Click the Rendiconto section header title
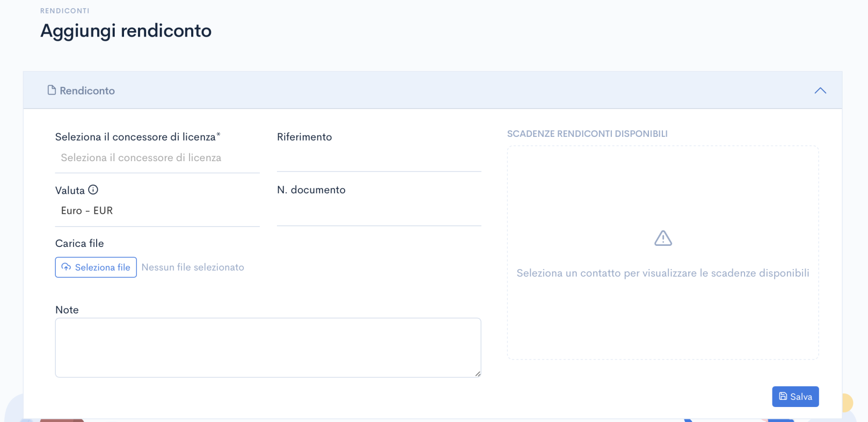This screenshot has height=422, width=868. [87, 91]
